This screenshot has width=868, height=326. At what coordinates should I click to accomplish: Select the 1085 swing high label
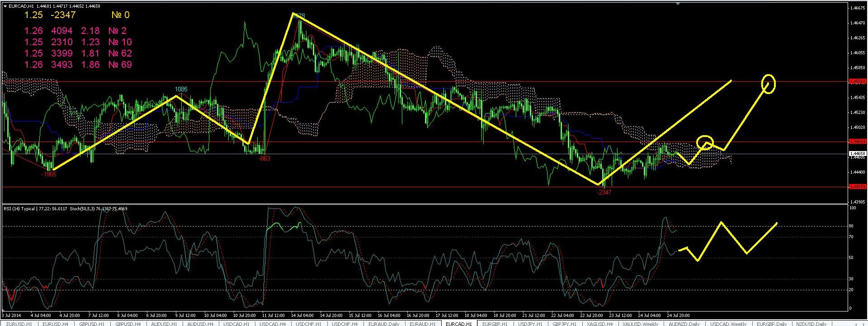(x=181, y=90)
